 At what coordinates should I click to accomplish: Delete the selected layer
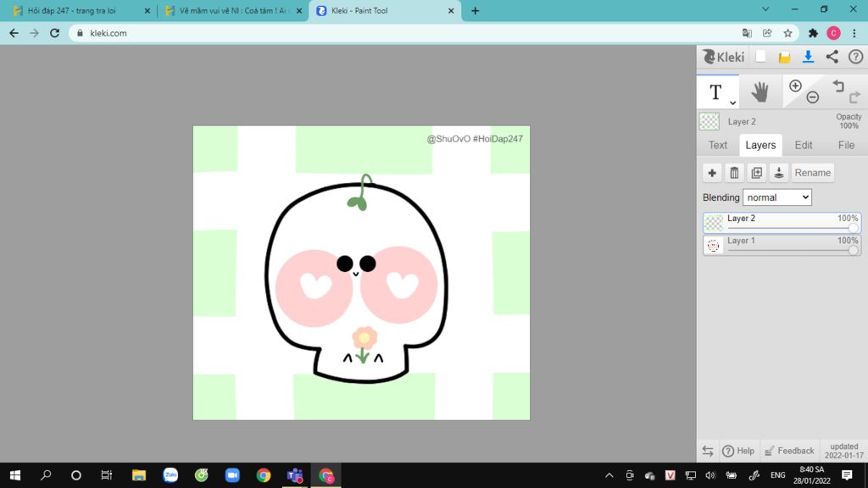tap(734, 173)
